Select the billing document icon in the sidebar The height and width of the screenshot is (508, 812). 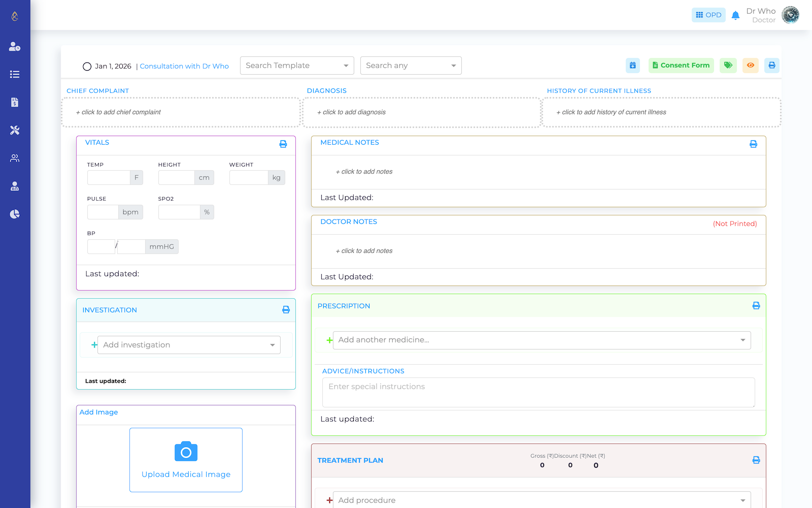tap(14, 102)
